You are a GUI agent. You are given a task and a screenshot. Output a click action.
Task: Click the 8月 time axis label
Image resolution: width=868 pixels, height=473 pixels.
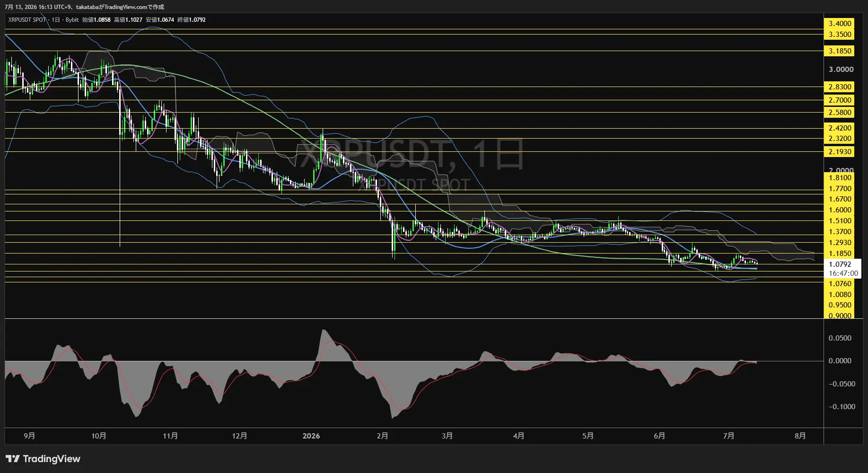800,436
